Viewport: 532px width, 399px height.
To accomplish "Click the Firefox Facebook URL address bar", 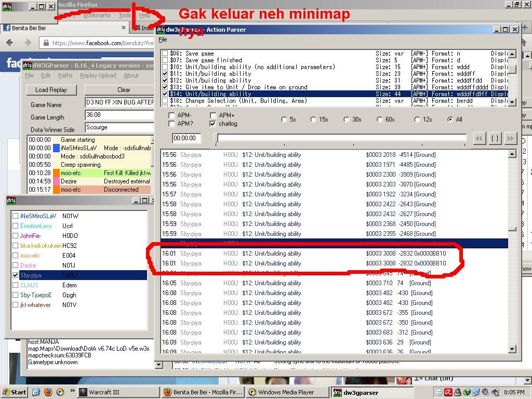I will [97, 43].
